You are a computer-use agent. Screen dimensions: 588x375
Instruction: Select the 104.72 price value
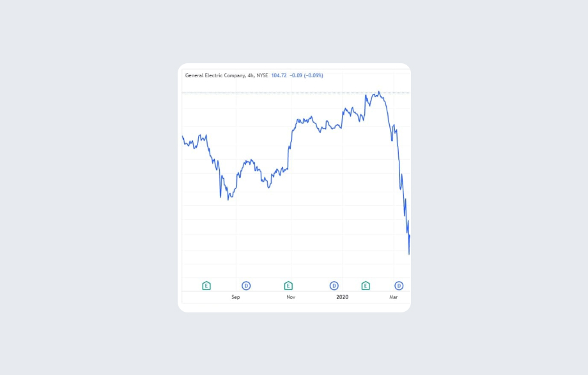(x=279, y=75)
